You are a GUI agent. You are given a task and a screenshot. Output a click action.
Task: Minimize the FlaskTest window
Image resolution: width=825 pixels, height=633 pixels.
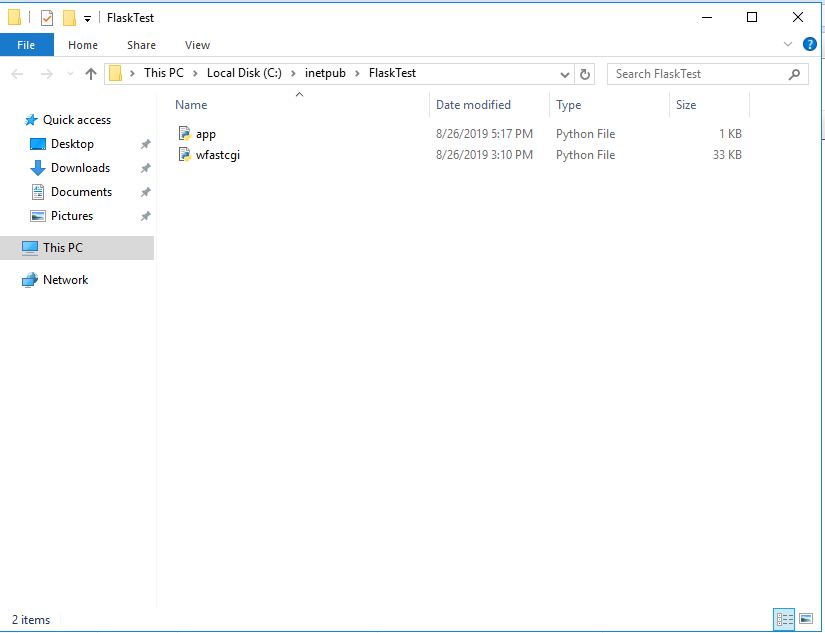coord(707,17)
